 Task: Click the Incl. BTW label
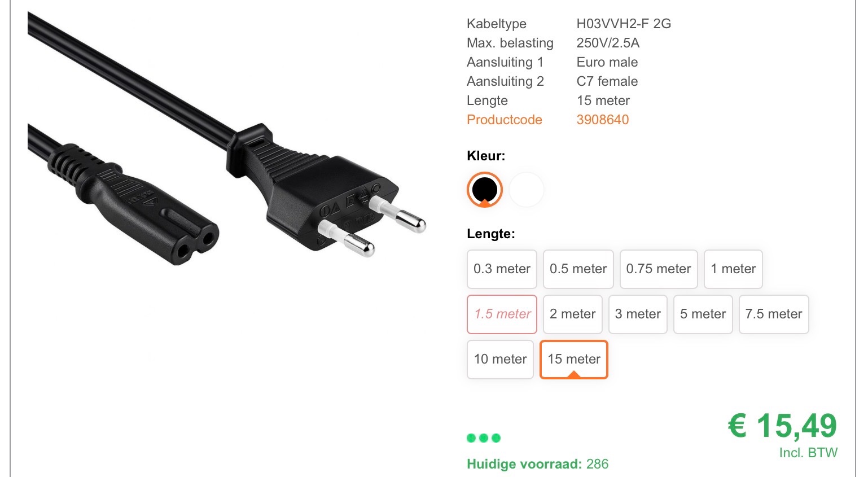coord(808,453)
